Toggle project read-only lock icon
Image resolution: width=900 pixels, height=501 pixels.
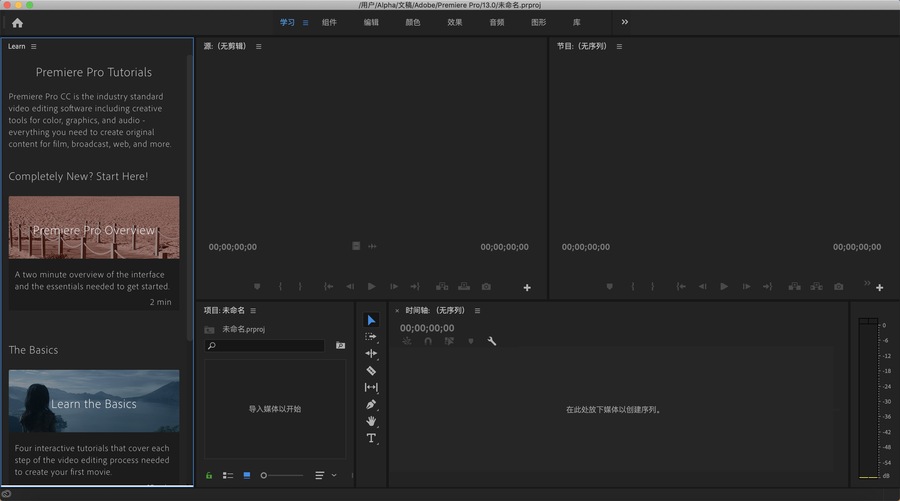[x=209, y=475]
